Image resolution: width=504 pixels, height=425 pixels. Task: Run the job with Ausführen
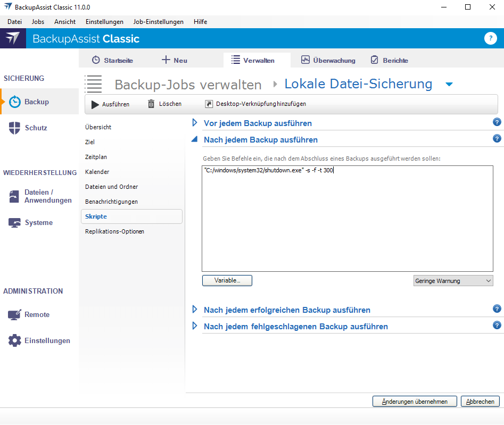[110, 104]
